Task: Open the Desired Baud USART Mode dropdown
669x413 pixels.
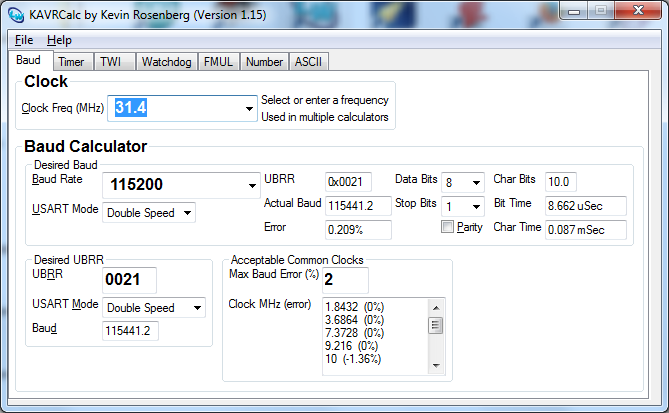Action: [x=149, y=212]
